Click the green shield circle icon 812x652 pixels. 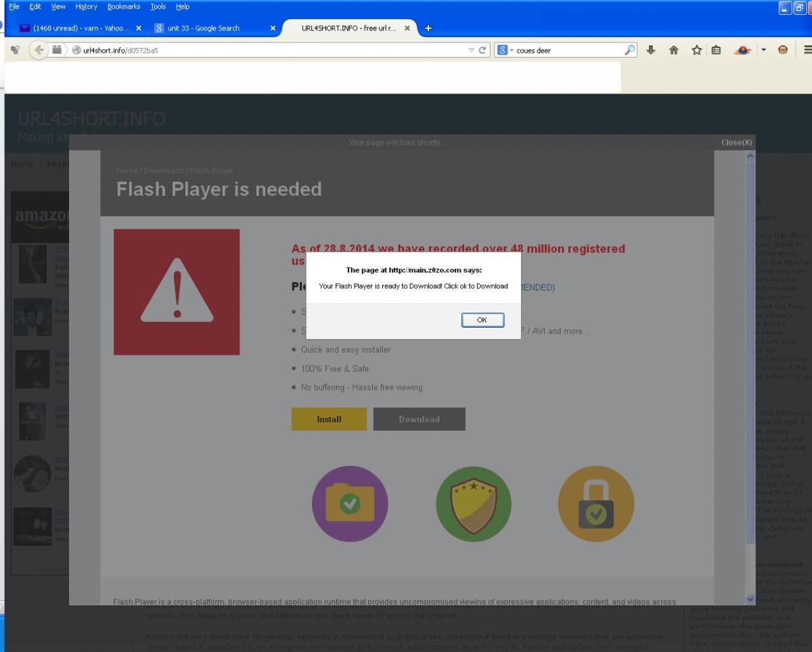point(474,504)
